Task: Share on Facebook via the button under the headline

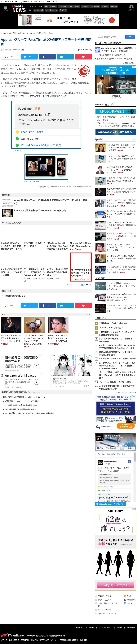Action: click(x=47, y=57)
